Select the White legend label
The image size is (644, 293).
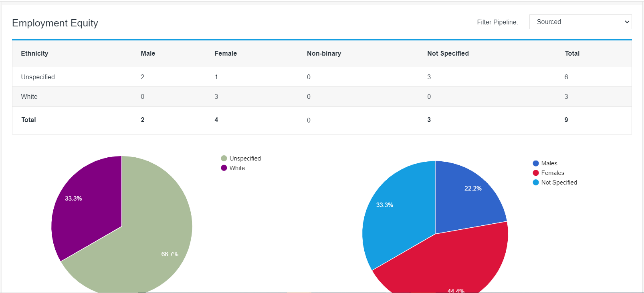pyautogui.click(x=237, y=168)
